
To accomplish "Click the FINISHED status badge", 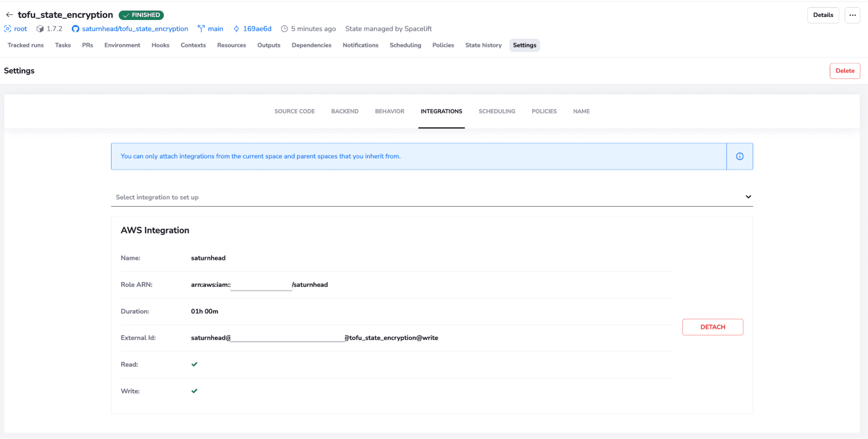I will [x=141, y=15].
